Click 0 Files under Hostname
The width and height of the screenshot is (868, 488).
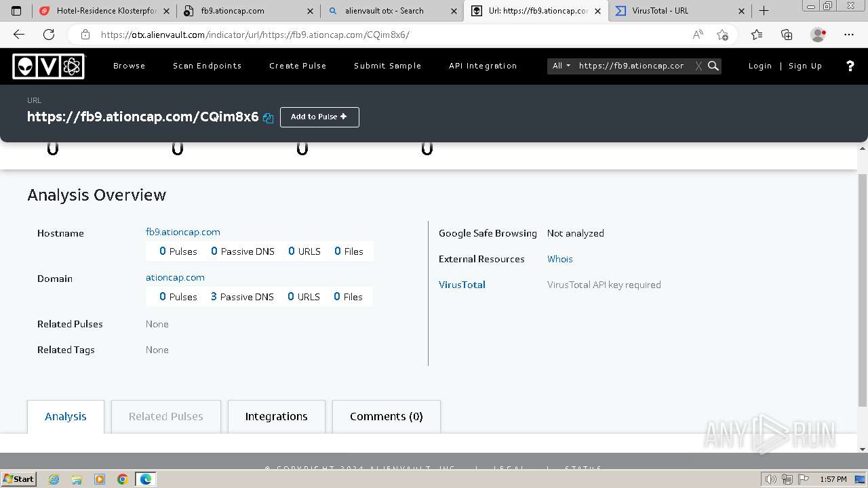pyautogui.click(x=349, y=251)
